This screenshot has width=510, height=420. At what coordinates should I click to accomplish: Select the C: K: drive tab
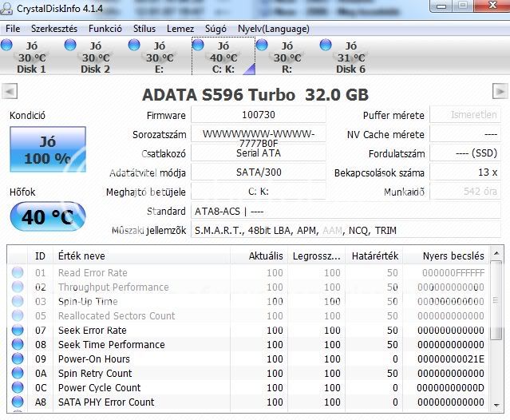223,57
